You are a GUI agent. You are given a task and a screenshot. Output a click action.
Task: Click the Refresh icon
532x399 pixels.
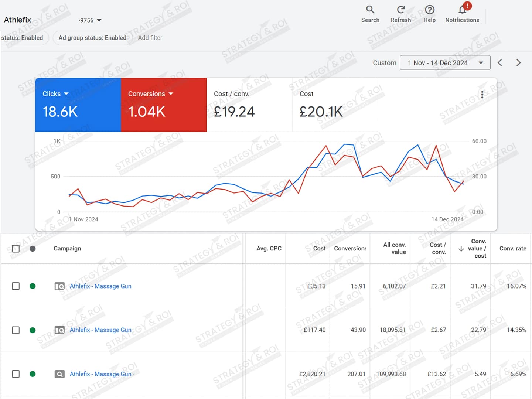[400, 10]
